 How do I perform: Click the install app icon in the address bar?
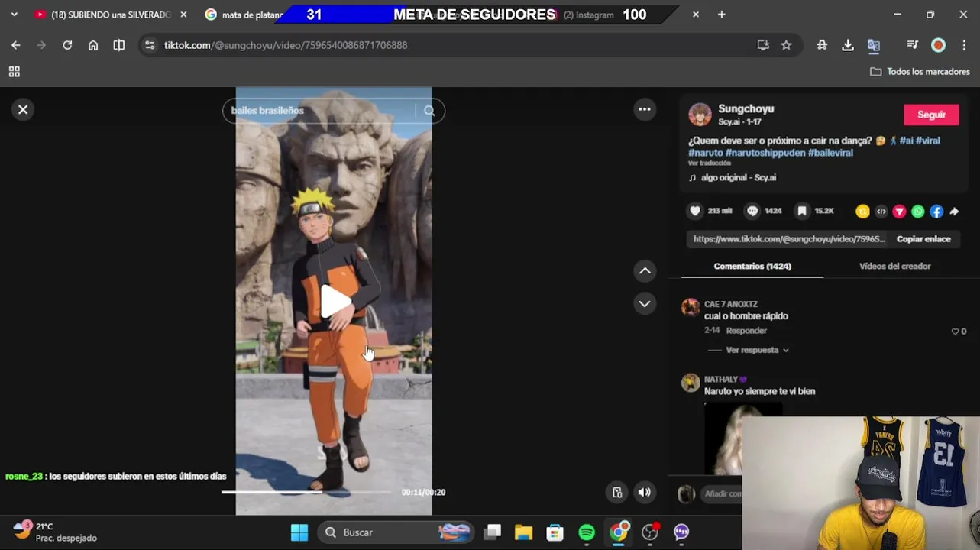click(763, 45)
